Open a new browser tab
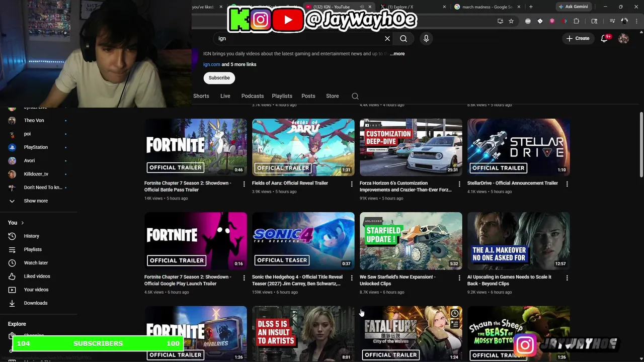 [531, 7]
